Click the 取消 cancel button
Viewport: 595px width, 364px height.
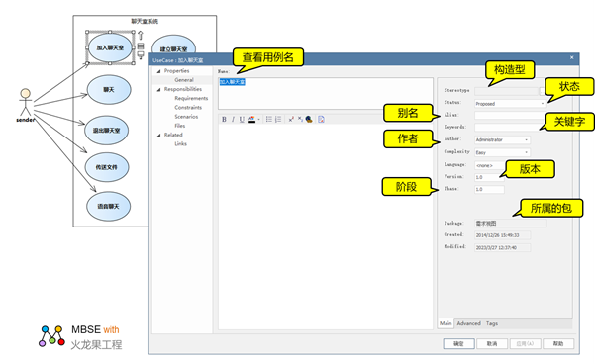[x=492, y=343]
